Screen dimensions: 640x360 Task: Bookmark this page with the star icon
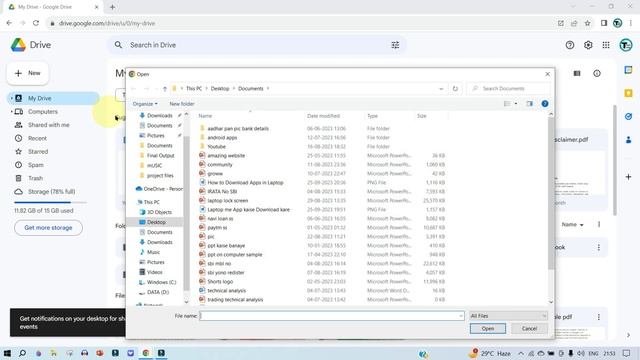point(587,23)
